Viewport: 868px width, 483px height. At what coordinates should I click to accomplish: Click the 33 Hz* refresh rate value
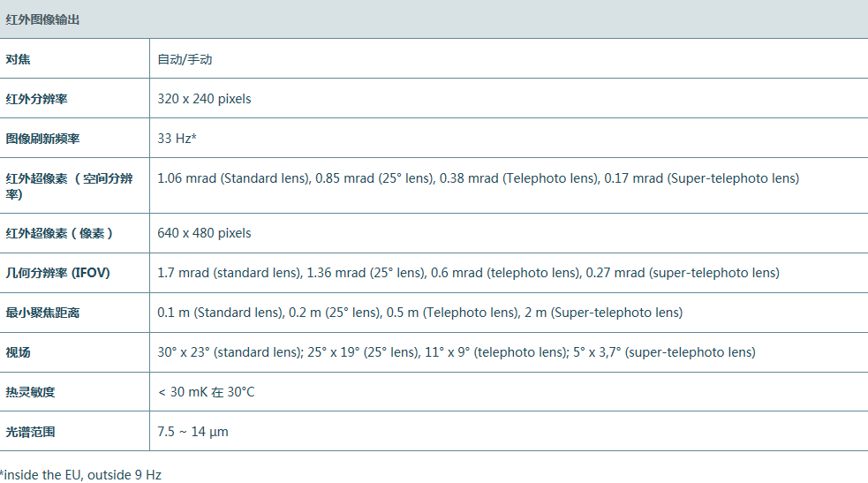pyautogui.click(x=177, y=139)
